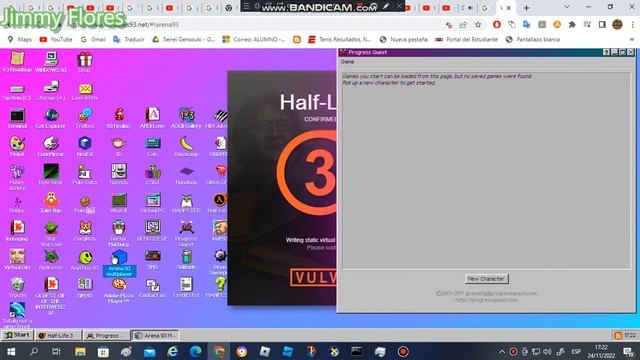Open the System (C:) drive icon
Viewport: 640px width, 360px height.
(17, 91)
